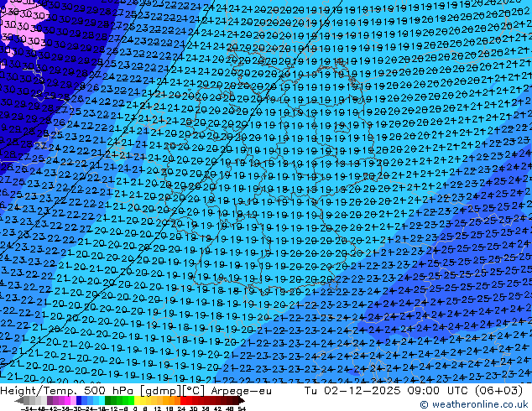Click the dark arrow at legend's right end

242,401
